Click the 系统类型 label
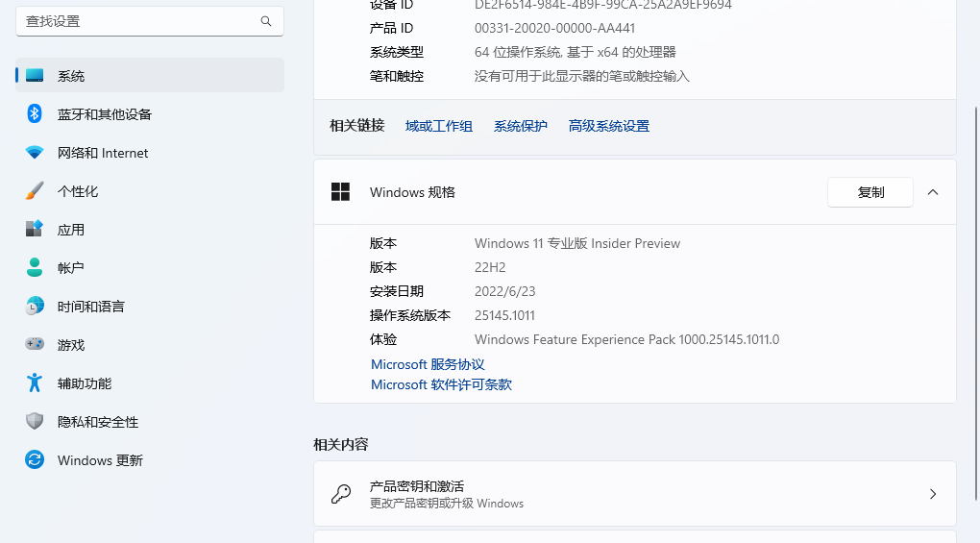The image size is (980, 543). pyautogui.click(x=396, y=52)
